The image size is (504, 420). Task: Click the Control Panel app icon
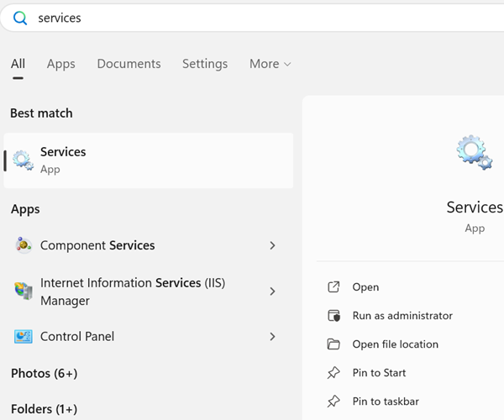click(x=24, y=336)
